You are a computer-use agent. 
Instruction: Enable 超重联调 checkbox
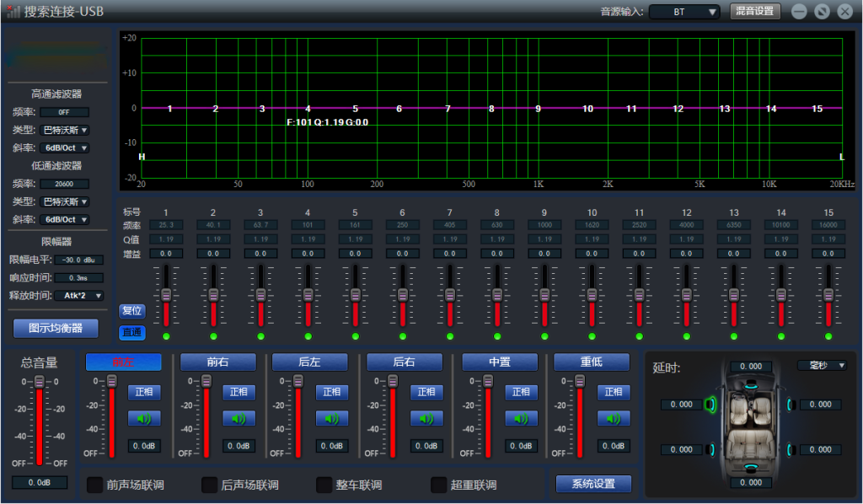pyautogui.click(x=438, y=485)
